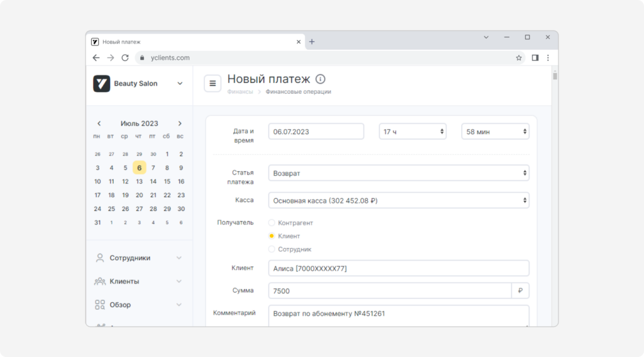Click the Сотрудники person icon
The width and height of the screenshot is (644, 357).
tap(100, 258)
